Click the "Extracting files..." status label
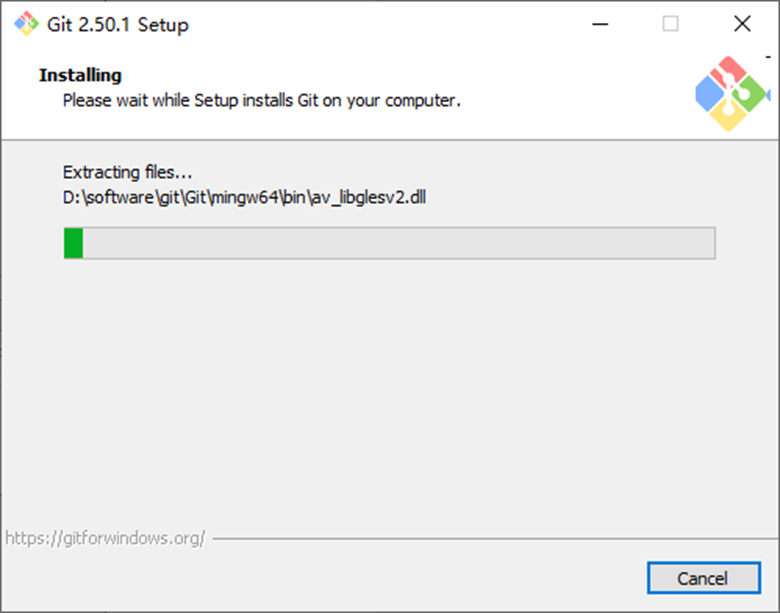 click(127, 172)
